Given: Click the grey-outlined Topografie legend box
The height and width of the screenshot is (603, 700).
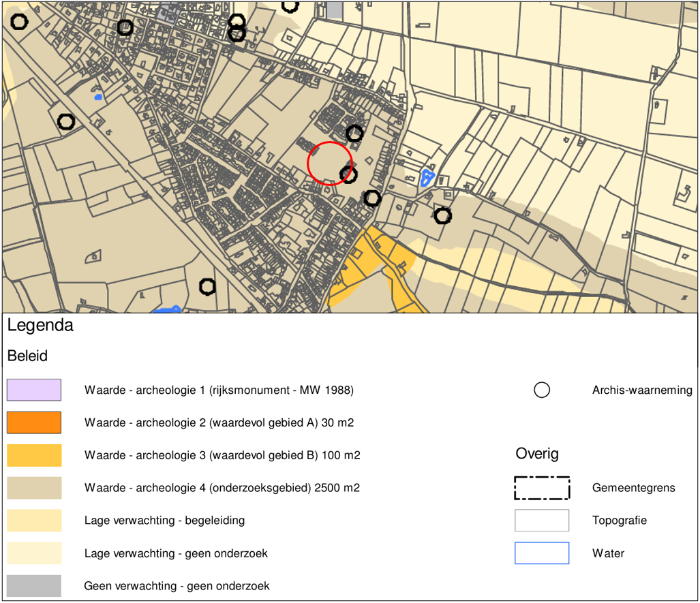Looking at the screenshot, I should 542,521.
